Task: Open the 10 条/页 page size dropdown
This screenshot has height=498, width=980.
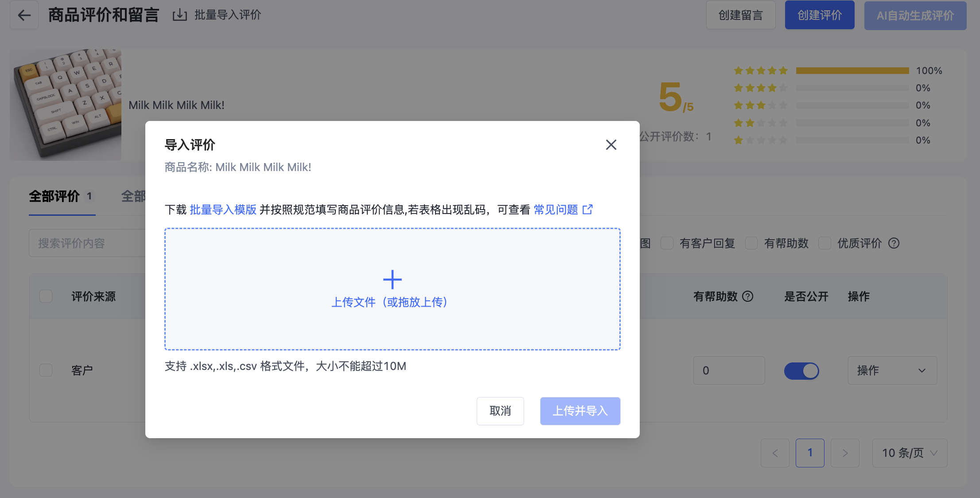Action: pos(910,453)
